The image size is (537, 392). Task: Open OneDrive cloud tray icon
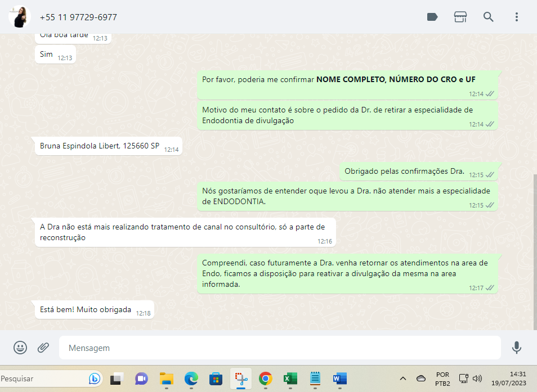click(x=421, y=379)
